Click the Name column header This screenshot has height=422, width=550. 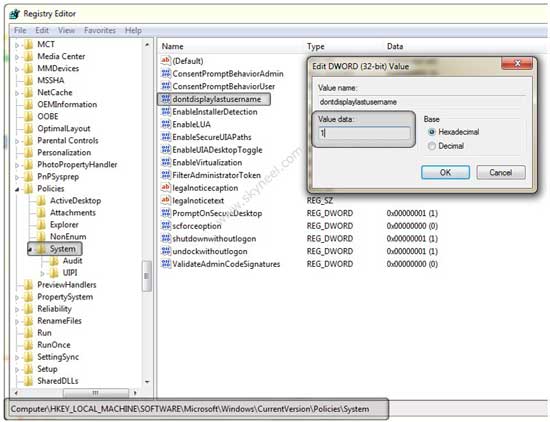(173, 46)
